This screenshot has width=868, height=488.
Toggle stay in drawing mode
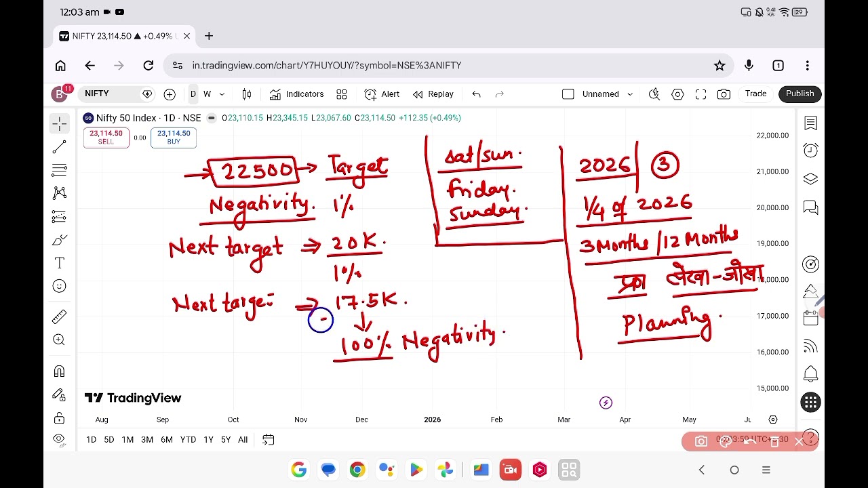60,394
